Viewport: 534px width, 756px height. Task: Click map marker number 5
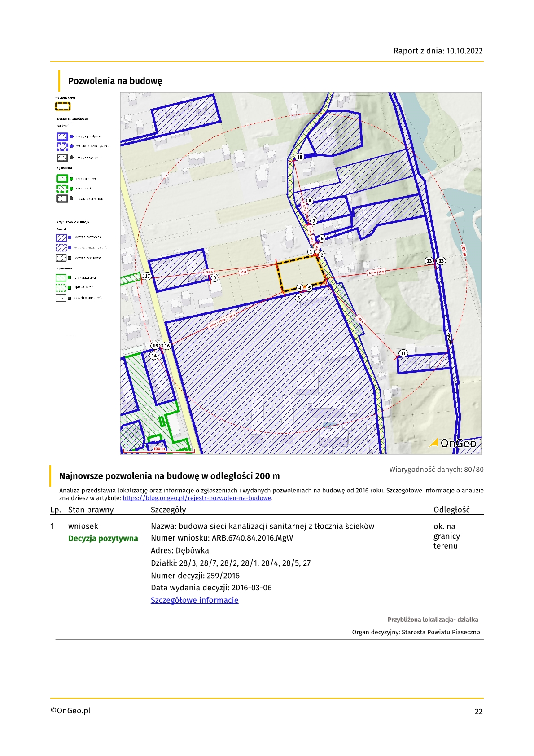pos(309,287)
